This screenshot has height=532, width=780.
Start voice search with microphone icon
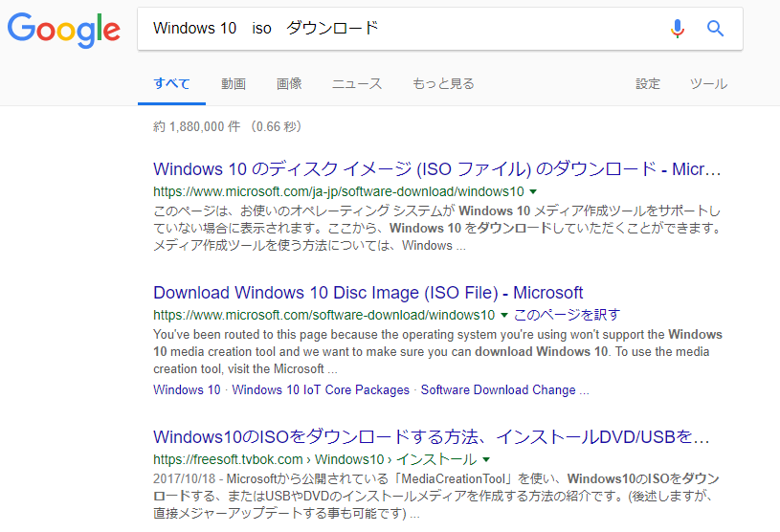677,29
